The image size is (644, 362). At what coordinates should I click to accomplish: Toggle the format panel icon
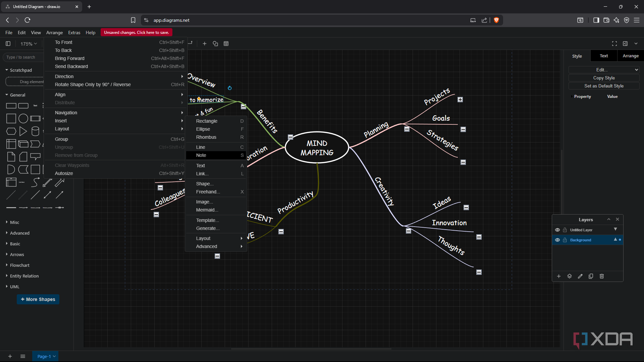pyautogui.click(x=625, y=44)
